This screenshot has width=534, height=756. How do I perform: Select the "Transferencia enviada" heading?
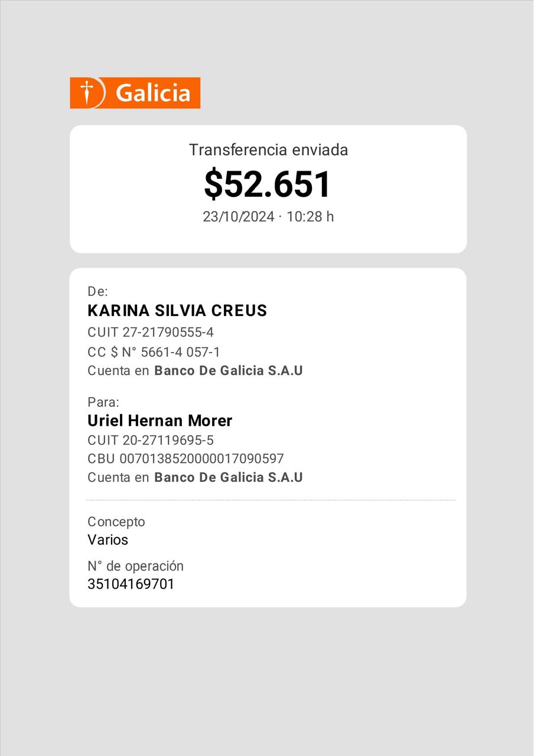[268, 150]
